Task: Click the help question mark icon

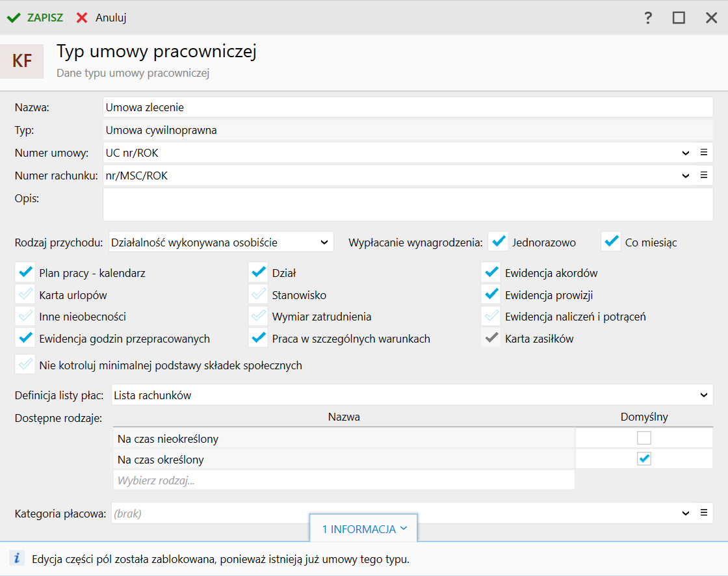Action: [648, 18]
